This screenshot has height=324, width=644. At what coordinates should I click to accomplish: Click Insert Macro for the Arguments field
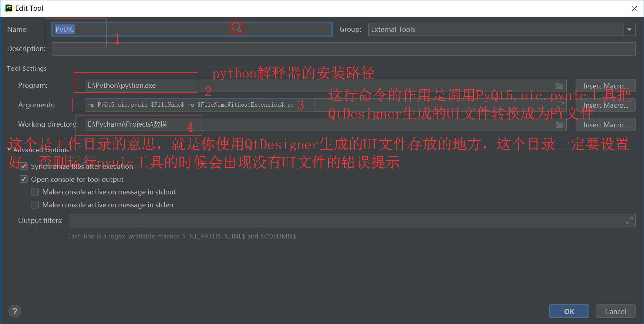tap(606, 105)
